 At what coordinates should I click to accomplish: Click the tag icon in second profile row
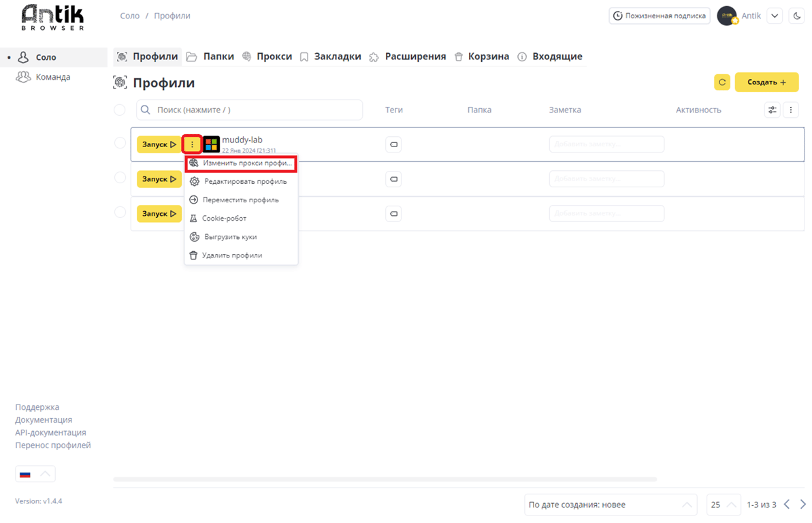[393, 179]
